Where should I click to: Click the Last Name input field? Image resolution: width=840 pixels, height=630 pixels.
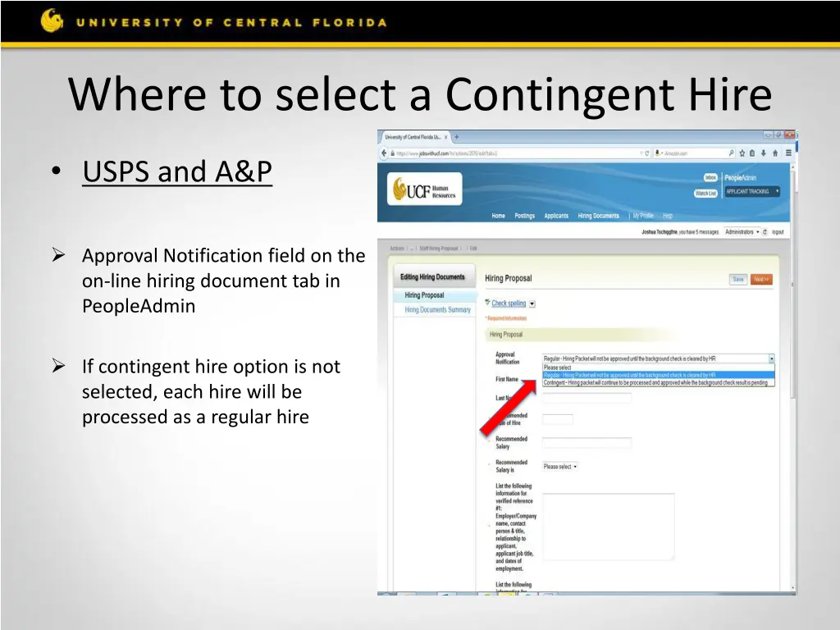point(587,398)
